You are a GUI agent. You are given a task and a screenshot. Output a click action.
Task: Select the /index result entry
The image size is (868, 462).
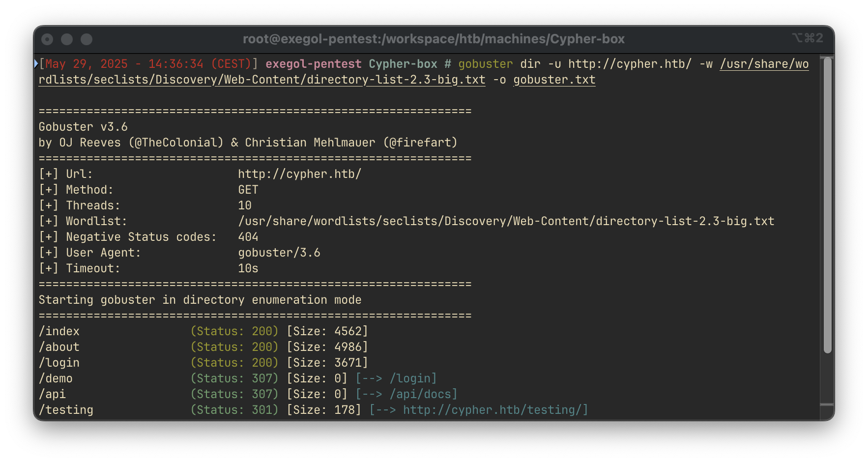[x=59, y=331]
